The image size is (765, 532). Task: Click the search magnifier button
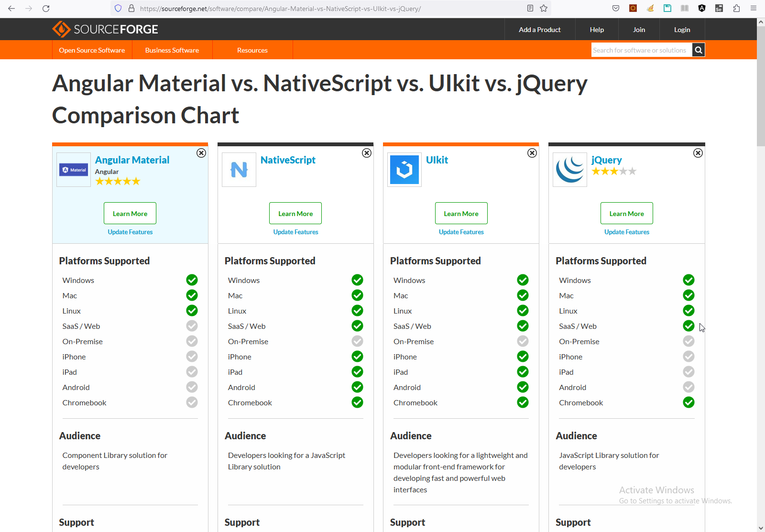[699, 50]
